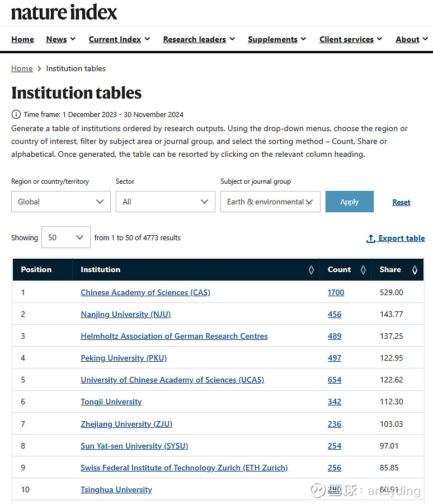
Task: Click the export table upload icon
Action: 370,239
